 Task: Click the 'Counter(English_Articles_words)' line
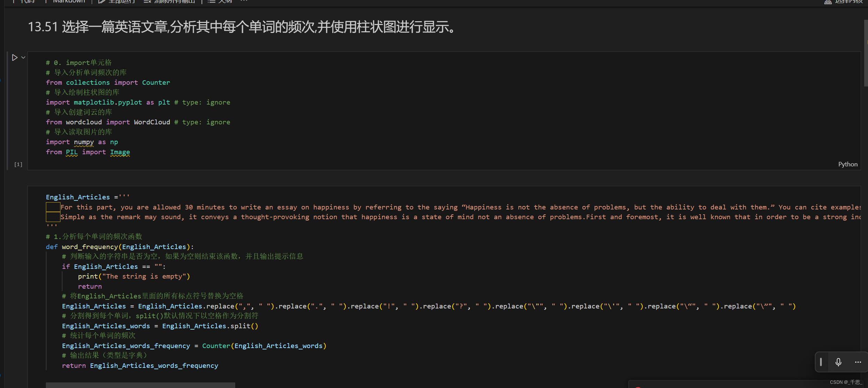tap(194, 346)
